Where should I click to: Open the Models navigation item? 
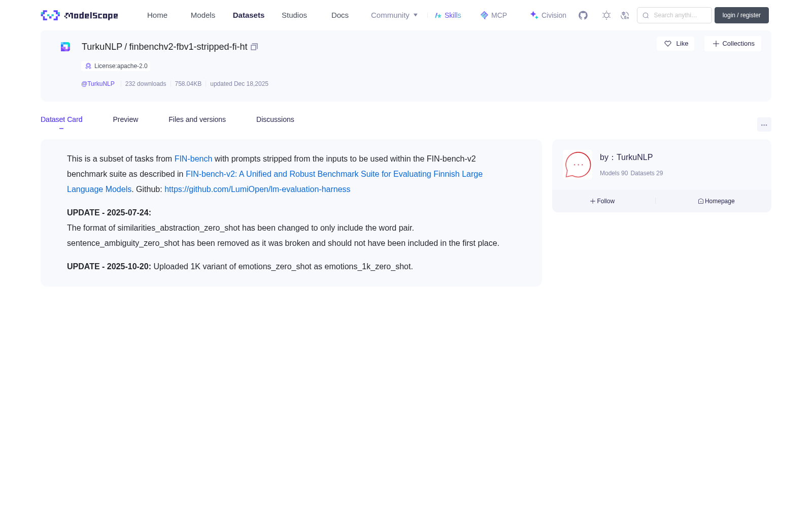click(x=203, y=15)
